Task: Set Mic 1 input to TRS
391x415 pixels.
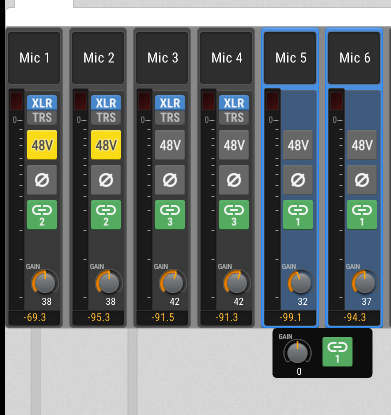Action: (42, 118)
